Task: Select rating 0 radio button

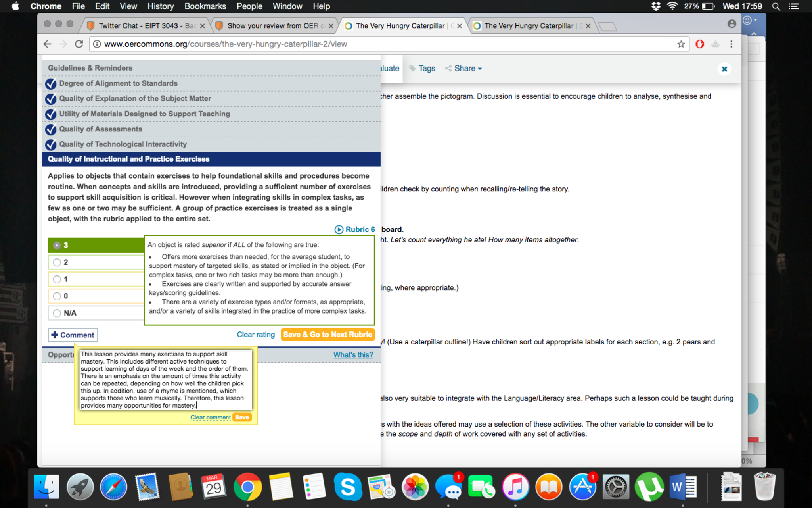Action: click(57, 296)
